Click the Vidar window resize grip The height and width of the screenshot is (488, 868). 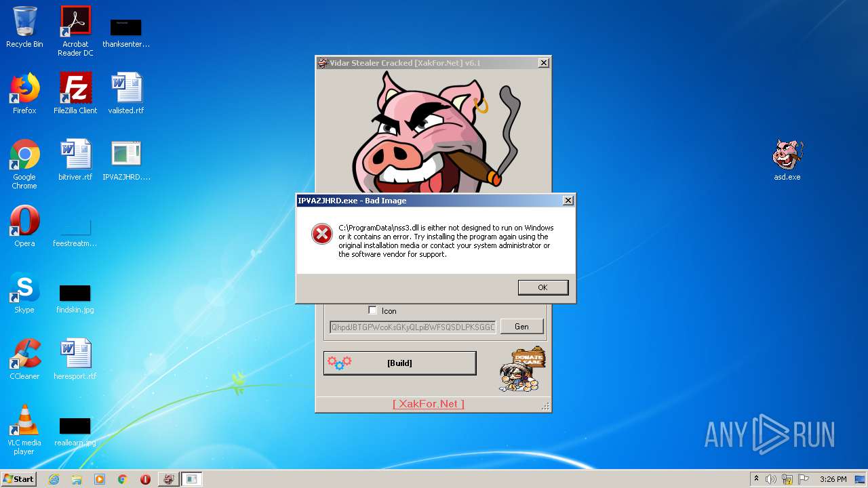(x=545, y=407)
